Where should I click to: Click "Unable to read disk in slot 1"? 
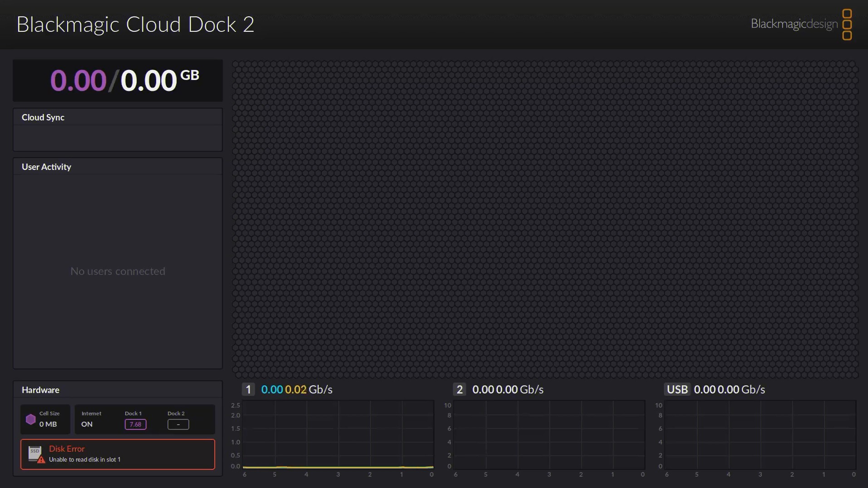pyautogui.click(x=85, y=459)
